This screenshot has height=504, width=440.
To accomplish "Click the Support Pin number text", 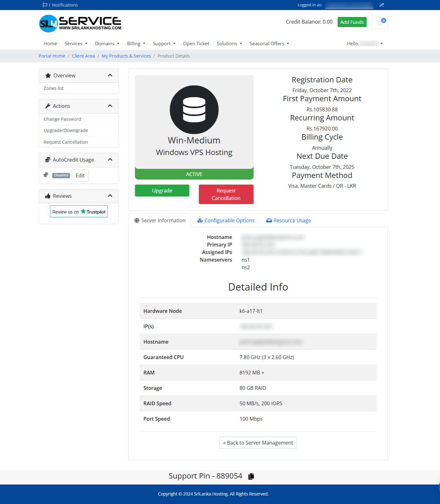I will [x=206, y=476].
